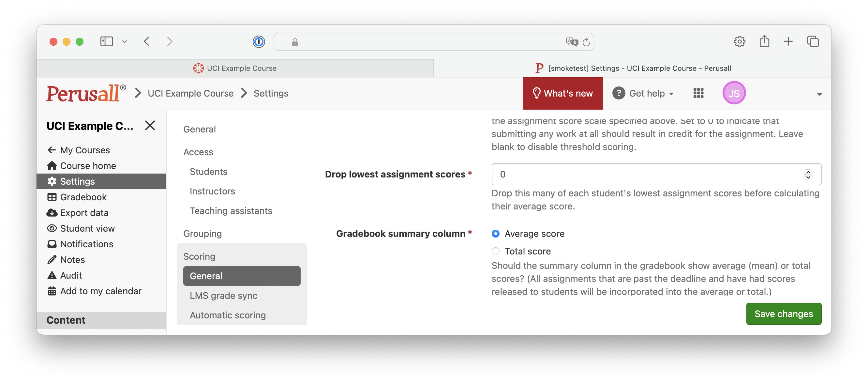Select LMS grade sync under Scoring
The image size is (868, 383).
[223, 296]
